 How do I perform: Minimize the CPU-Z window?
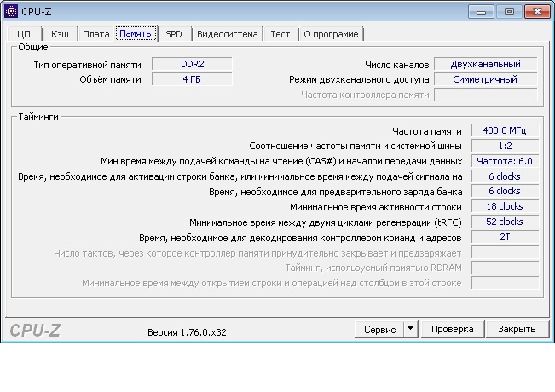tap(481, 12)
